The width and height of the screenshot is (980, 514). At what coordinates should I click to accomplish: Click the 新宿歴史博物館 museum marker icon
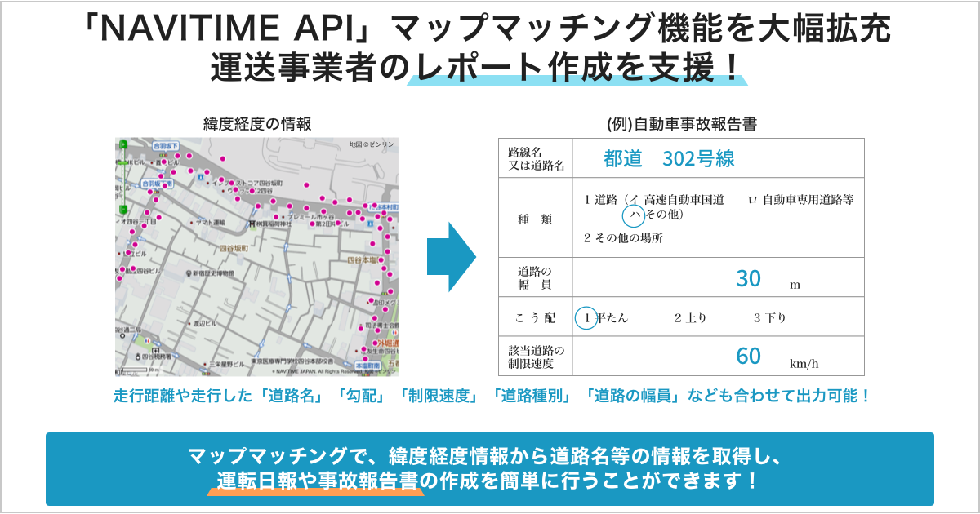(x=188, y=273)
